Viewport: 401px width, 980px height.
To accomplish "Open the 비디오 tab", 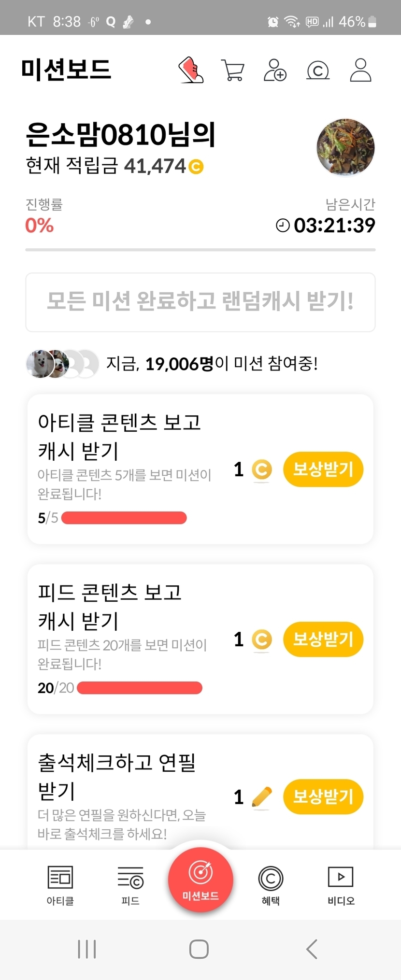I will pos(341,885).
